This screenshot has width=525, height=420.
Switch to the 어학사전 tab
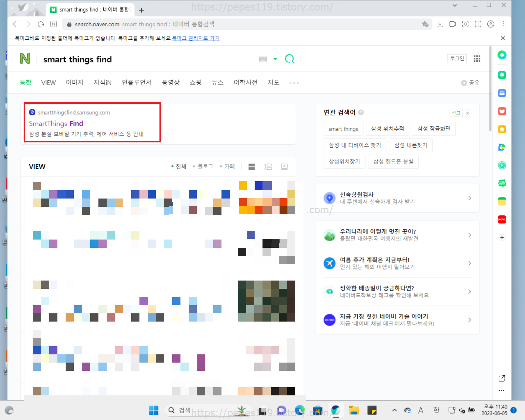click(x=245, y=82)
